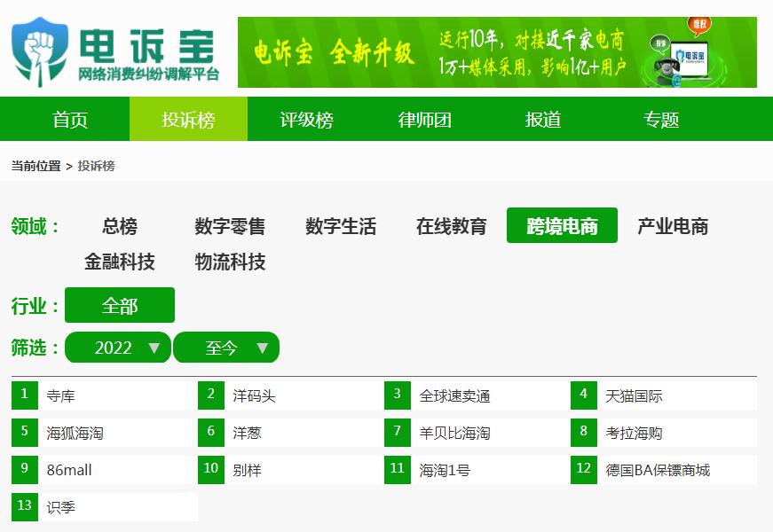
Task: Select the 产业电商 field filter
Action: click(x=673, y=226)
